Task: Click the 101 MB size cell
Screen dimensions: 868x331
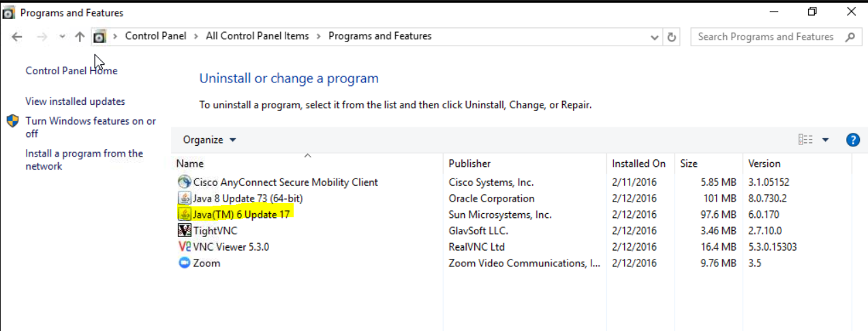Action: coord(720,198)
